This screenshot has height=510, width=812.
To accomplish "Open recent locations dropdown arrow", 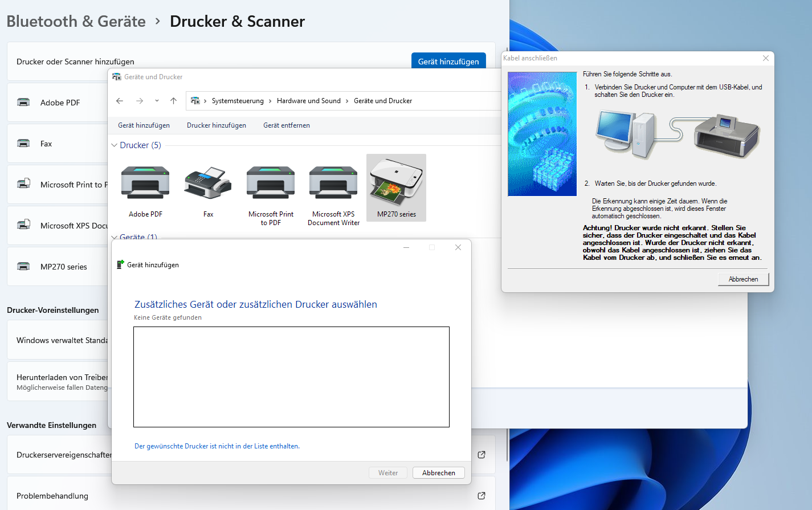I will coord(157,101).
